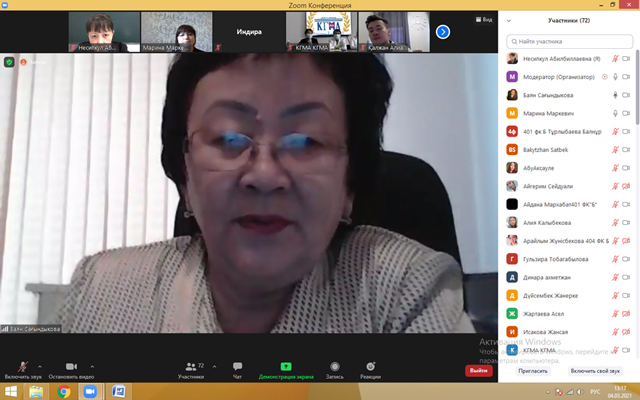Open Windows Start button

click(x=11, y=392)
